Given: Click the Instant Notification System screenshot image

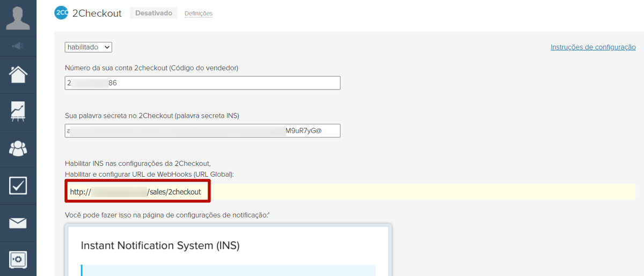Looking at the screenshot, I should [229, 250].
